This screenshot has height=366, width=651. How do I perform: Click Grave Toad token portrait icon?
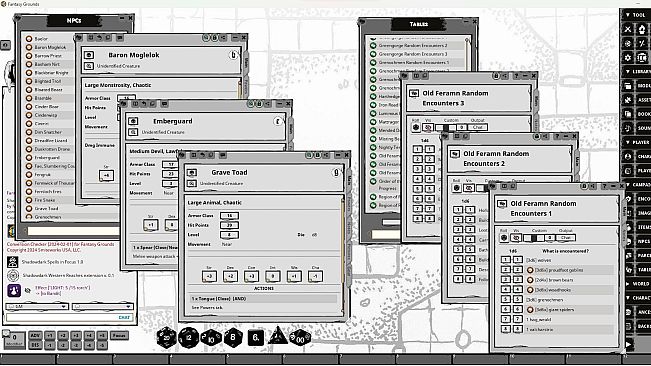coord(192,173)
